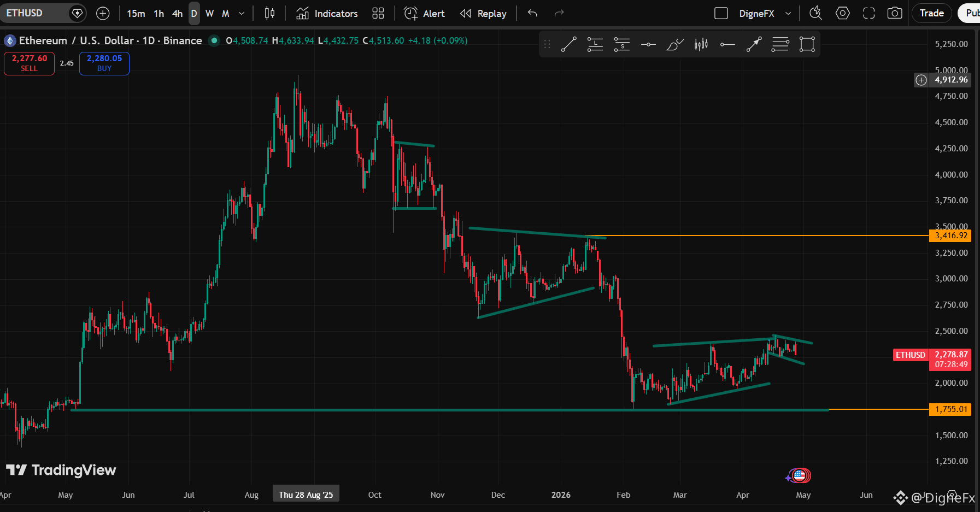Select the D daily interval
The image size is (980, 512).
pyautogui.click(x=194, y=13)
